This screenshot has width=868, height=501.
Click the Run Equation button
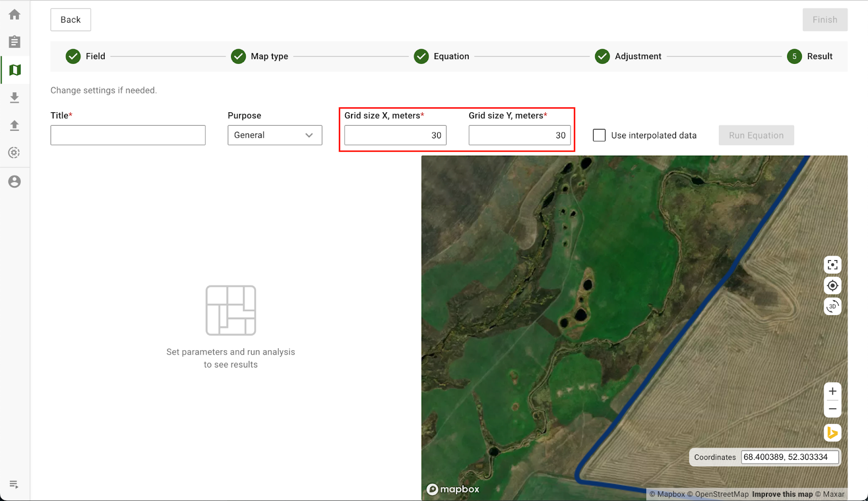pyautogui.click(x=756, y=135)
